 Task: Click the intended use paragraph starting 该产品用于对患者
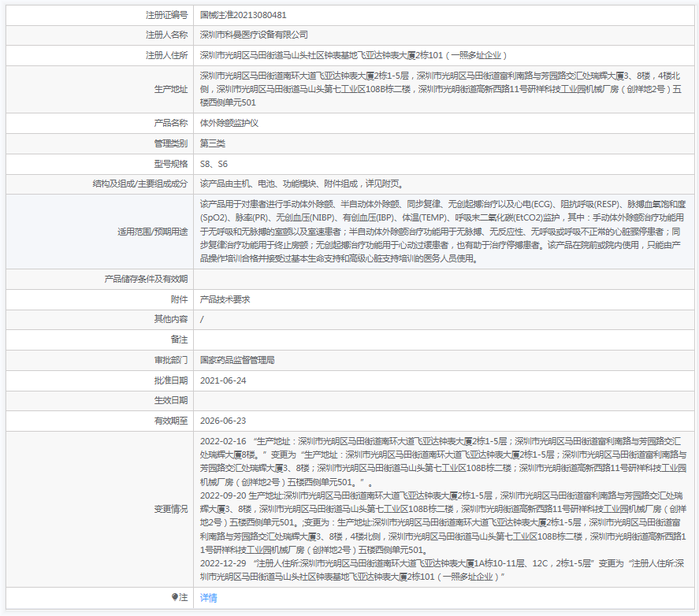442,232
